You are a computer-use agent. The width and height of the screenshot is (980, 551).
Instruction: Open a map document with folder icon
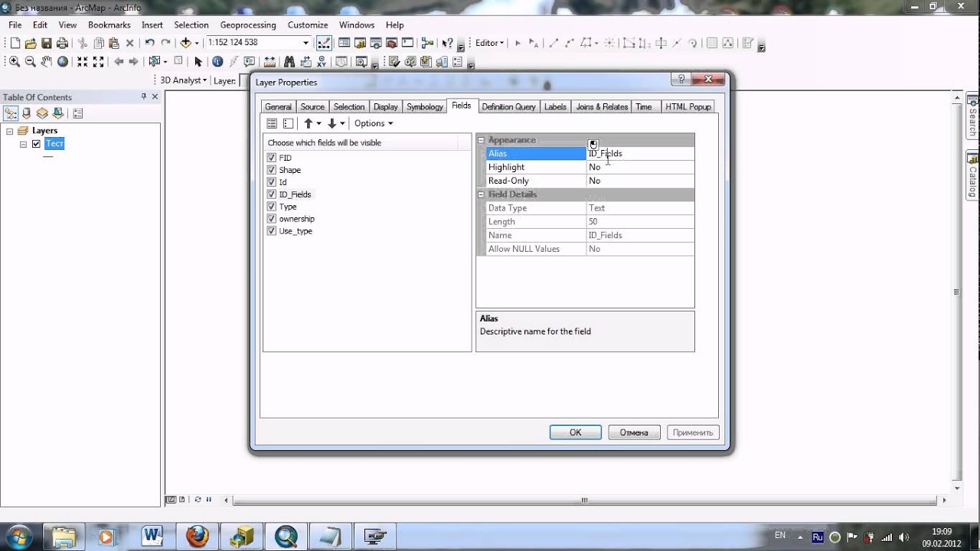point(31,43)
